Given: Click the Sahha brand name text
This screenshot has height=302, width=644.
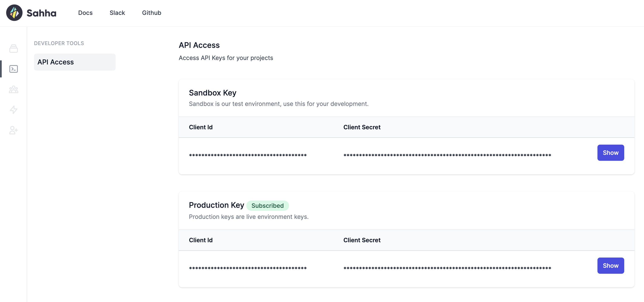Looking at the screenshot, I should [41, 13].
